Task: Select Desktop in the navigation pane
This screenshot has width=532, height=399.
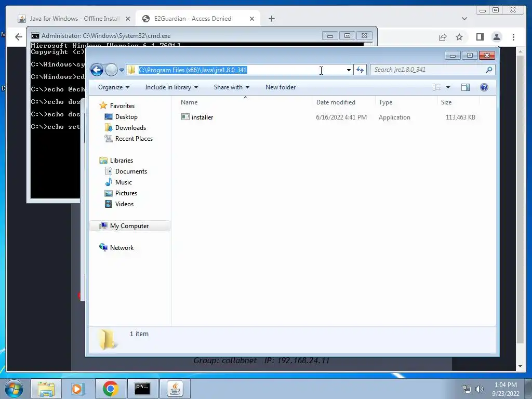Action: click(x=126, y=117)
